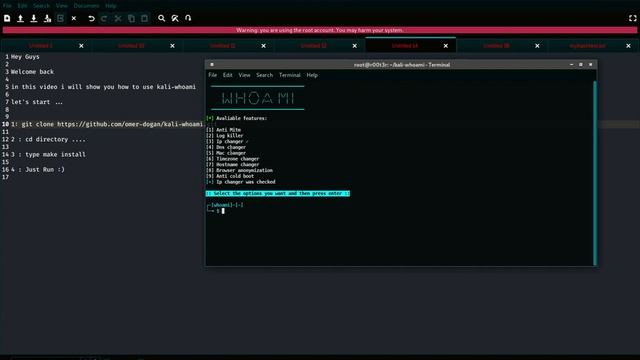
Task: Open Find with the magnifier icon
Action: [162, 18]
